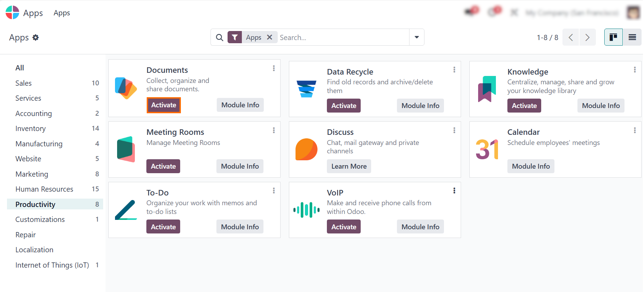The height and width of the screenshot is (292, 644).
Task: Open Calendar card options menu
Action: (635, 130)
